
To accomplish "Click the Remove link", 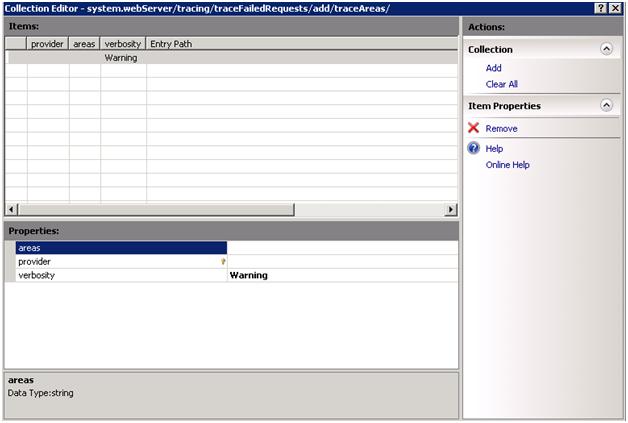I will click(x=501, y=129).
